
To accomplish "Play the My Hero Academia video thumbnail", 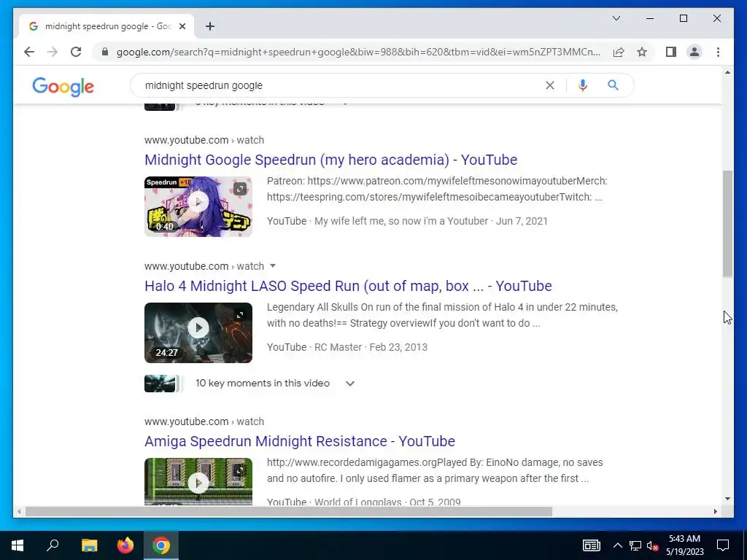I will point(198,202).
